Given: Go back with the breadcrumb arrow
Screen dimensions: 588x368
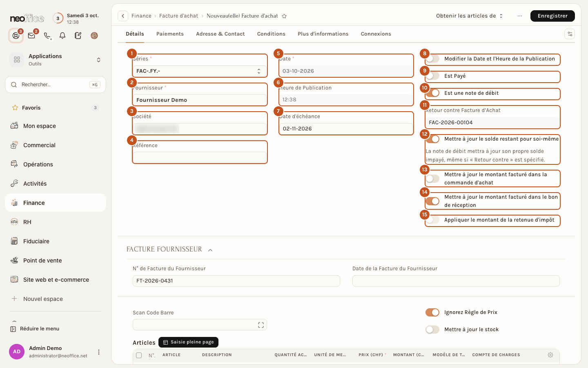Looking at the screenshot, I should [x=123, y=16].
